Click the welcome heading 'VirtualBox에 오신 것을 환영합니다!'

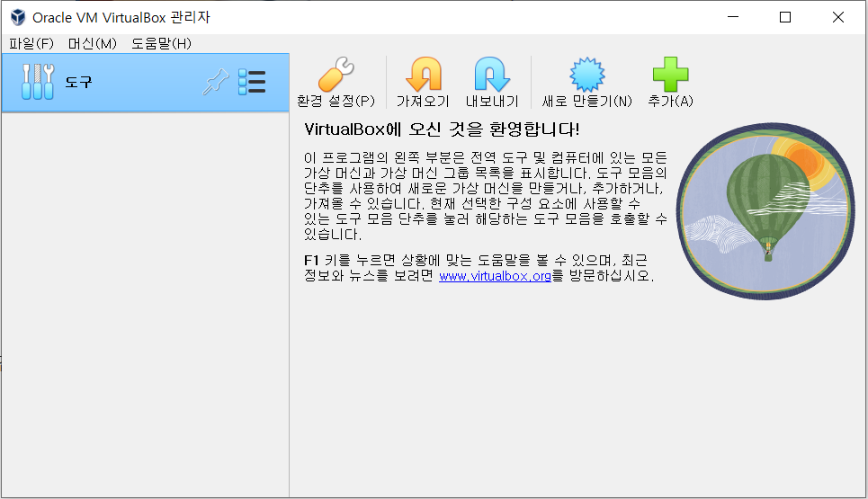tap(442, 129)
